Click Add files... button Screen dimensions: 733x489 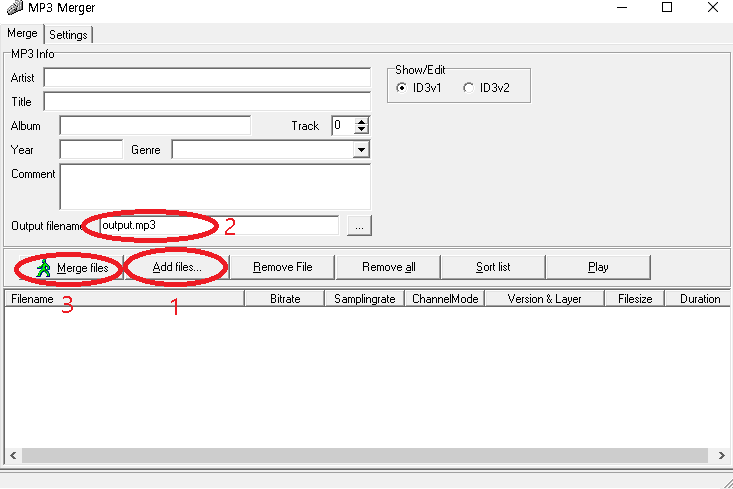[177, 267]
